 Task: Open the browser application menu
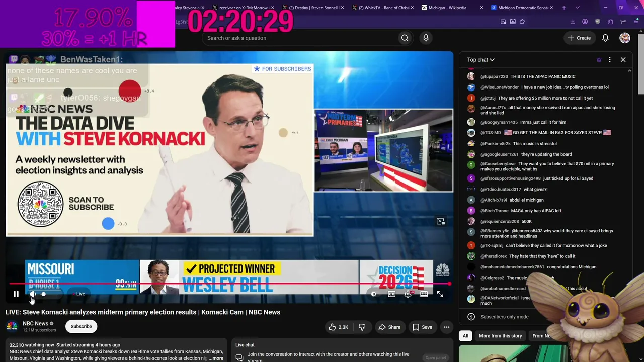636,22
